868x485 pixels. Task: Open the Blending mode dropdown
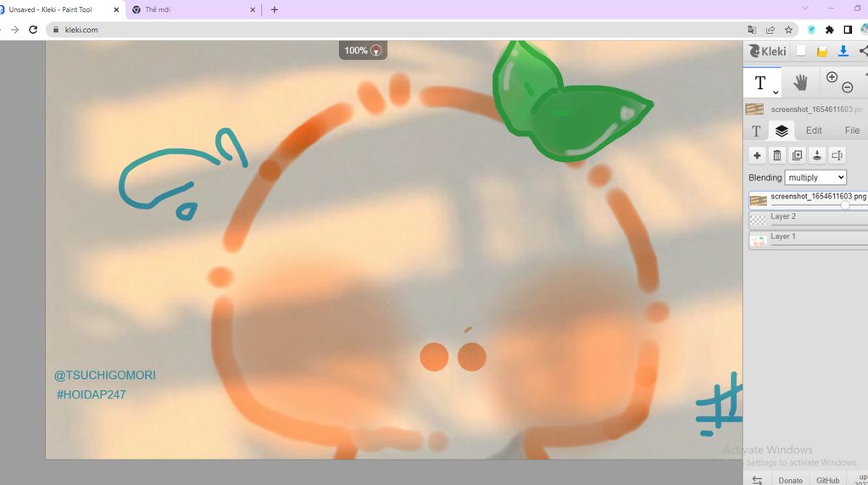tap(815, 178)
